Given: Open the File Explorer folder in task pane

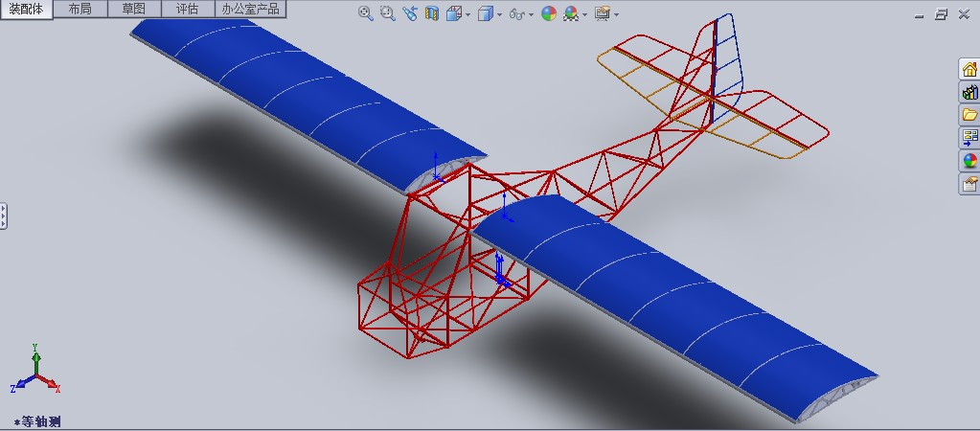Looking at the screenshot, I should coord(969,114).
